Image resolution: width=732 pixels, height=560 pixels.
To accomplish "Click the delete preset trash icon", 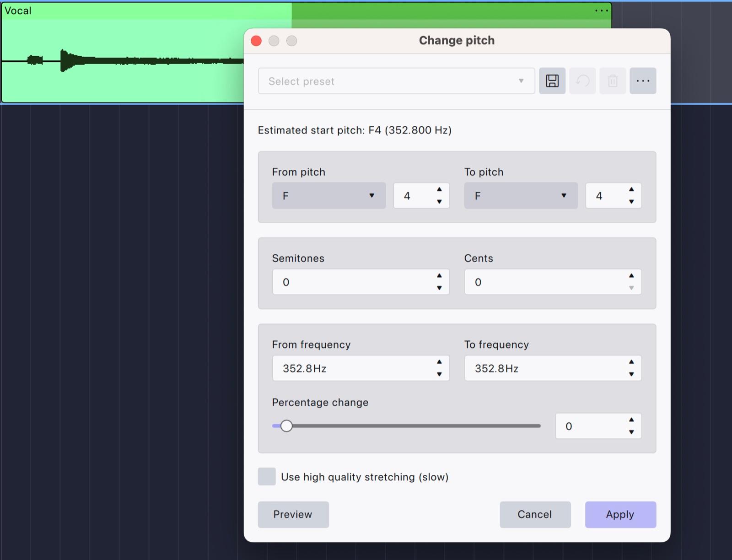I will (613, 81).
